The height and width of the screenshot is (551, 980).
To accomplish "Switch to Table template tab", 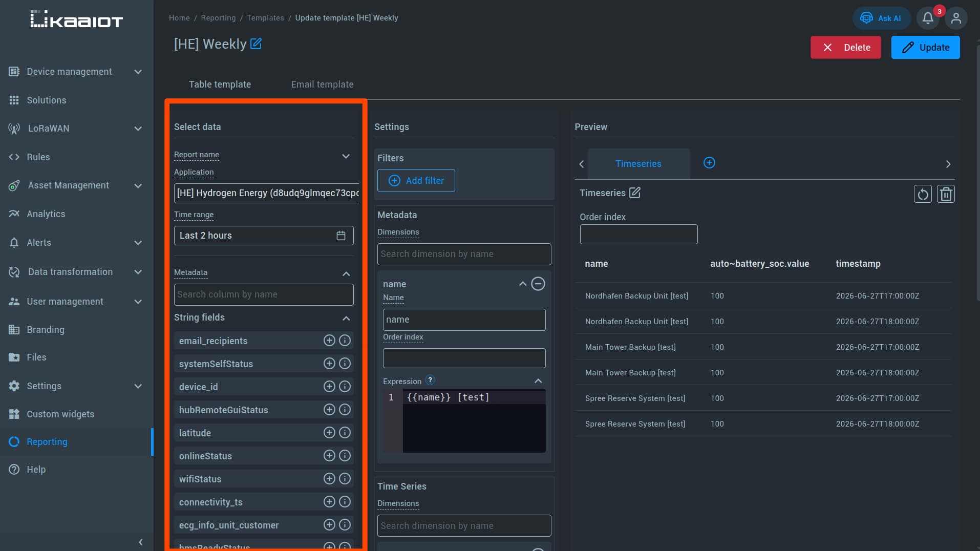I will (x=220, y=84).
